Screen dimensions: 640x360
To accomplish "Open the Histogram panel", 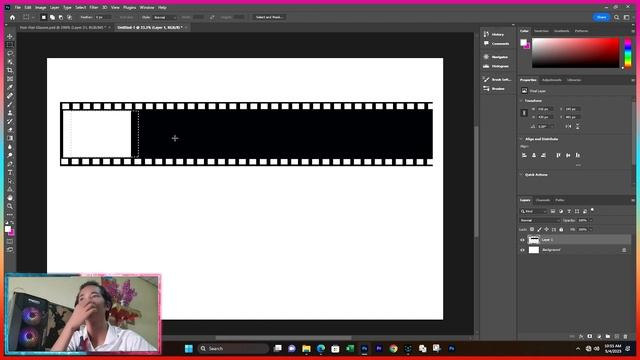I will pos(497,66).
